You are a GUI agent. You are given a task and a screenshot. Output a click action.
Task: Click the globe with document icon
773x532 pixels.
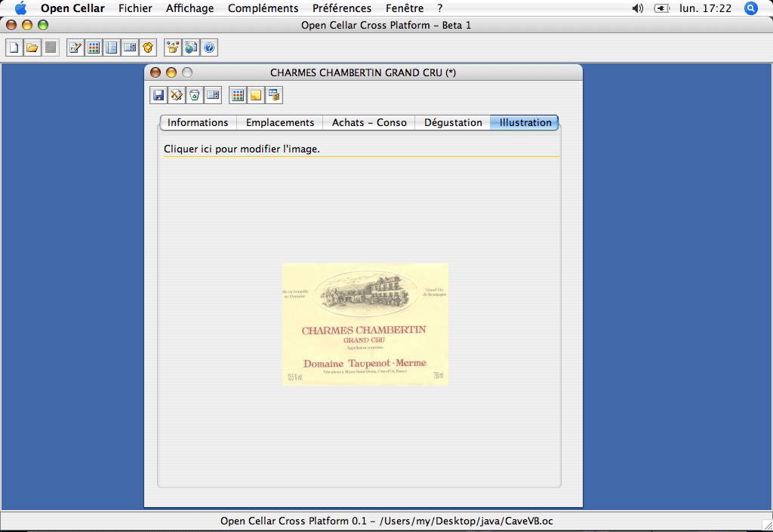[x=191, y=48]
